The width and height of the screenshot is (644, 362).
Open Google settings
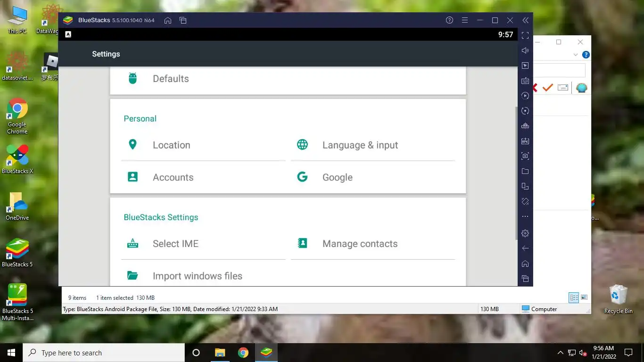(x=373, y=177)
